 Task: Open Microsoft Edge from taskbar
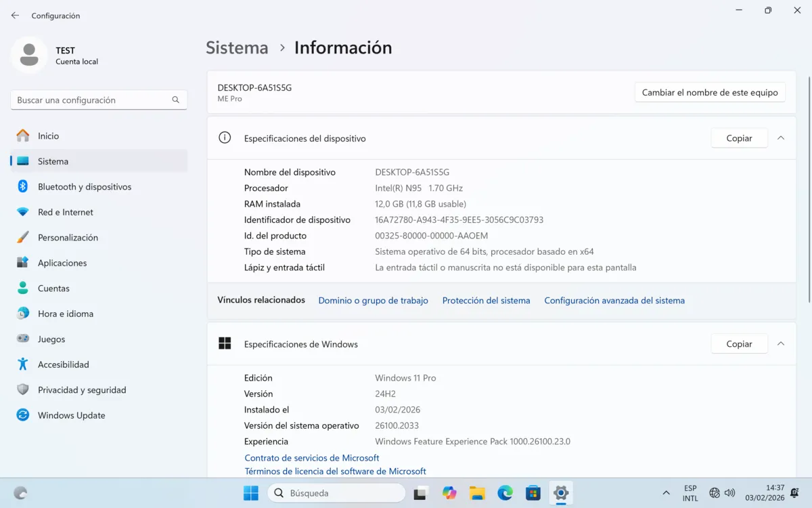point(505,493)
